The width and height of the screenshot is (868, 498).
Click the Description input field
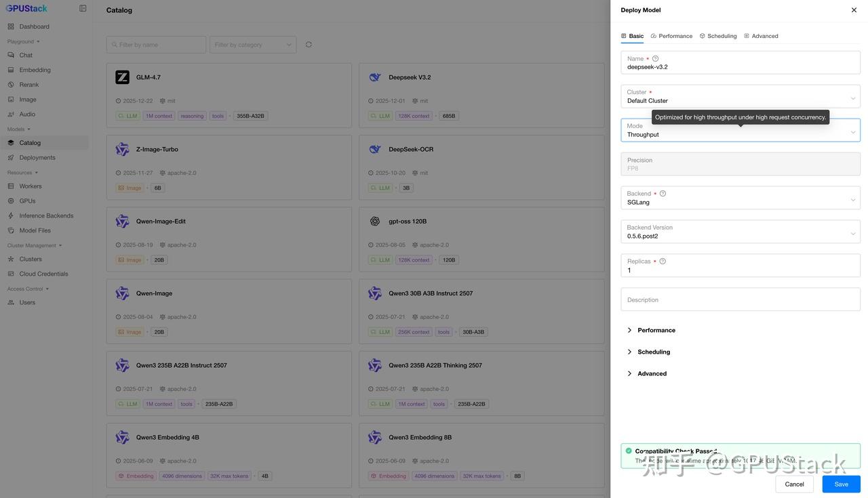(741, 299)
